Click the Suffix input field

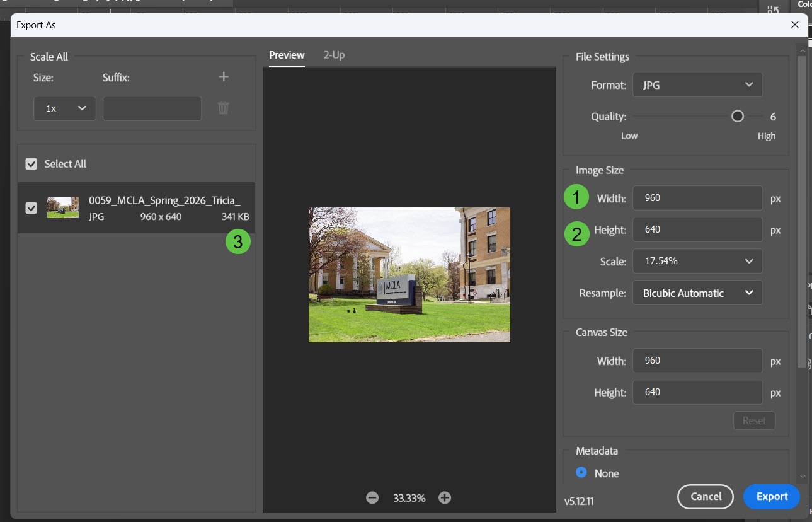coord(152,108)
